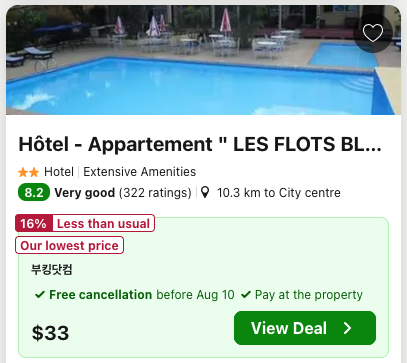Select the 8.2 rating score badge
This screenshot has width=407, height=363.
pos(34,193)
